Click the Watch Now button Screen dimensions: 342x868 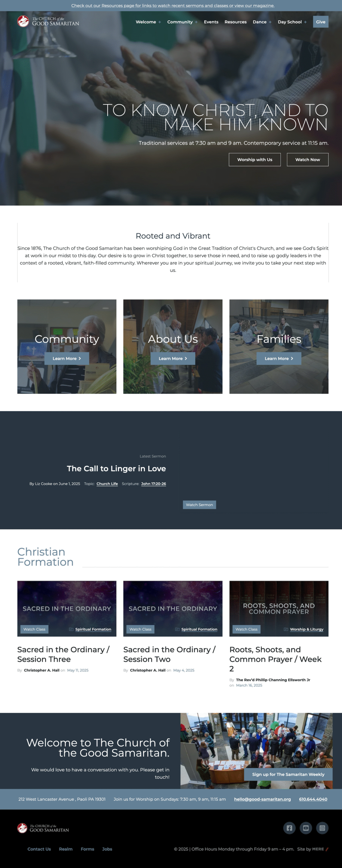(307, 160)
